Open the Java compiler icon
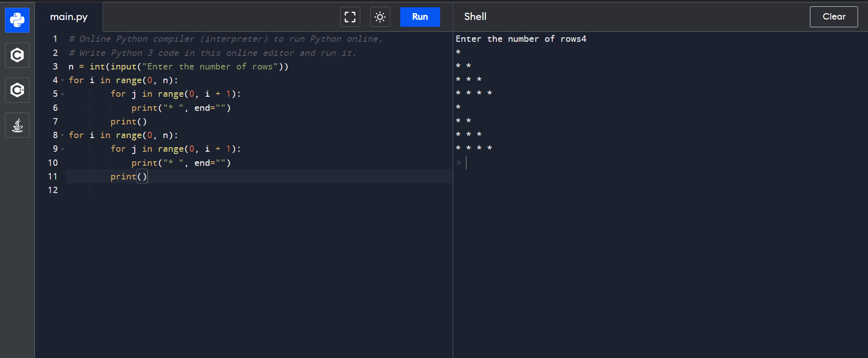Image resolution: width=868 pixels, height=358 pixels. tap(17, 125)
